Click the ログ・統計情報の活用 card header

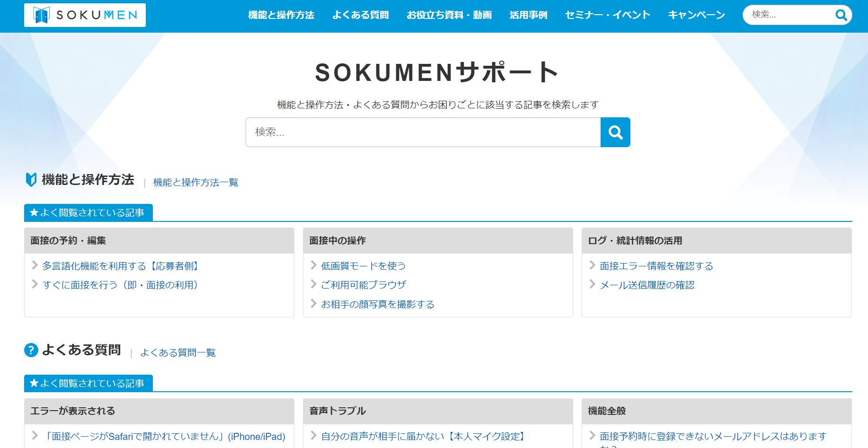(x=717, y=241)
